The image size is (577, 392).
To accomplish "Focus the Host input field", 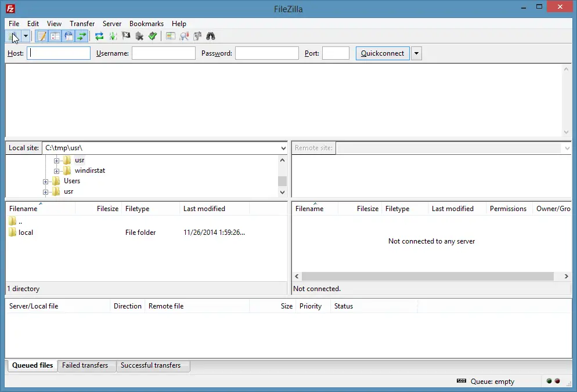I will coord(59,53).
